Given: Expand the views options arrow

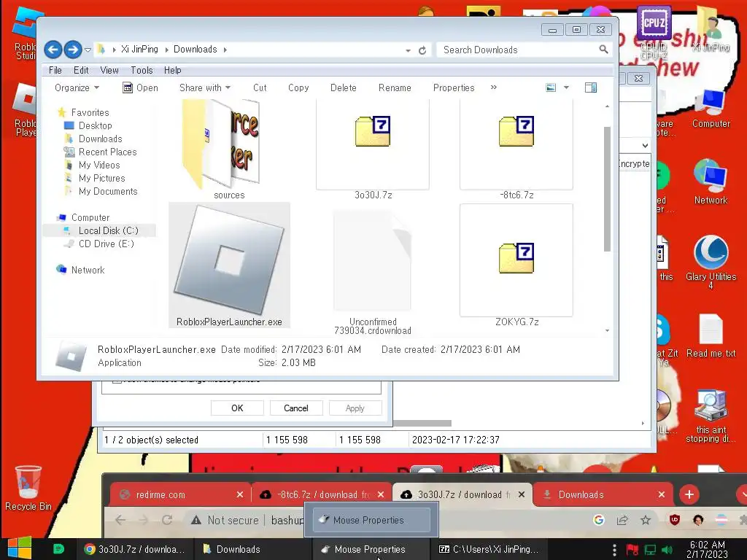Looking at the screenshot, I should 566,87.
